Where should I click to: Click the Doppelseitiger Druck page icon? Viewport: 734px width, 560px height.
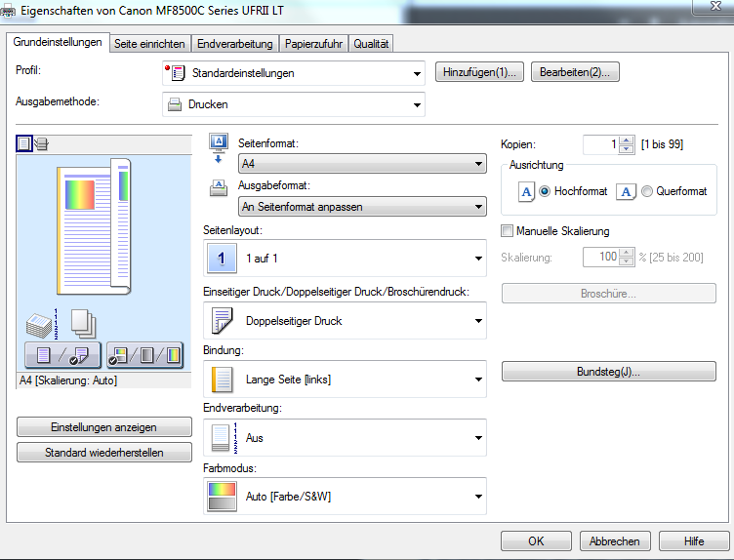222,320
